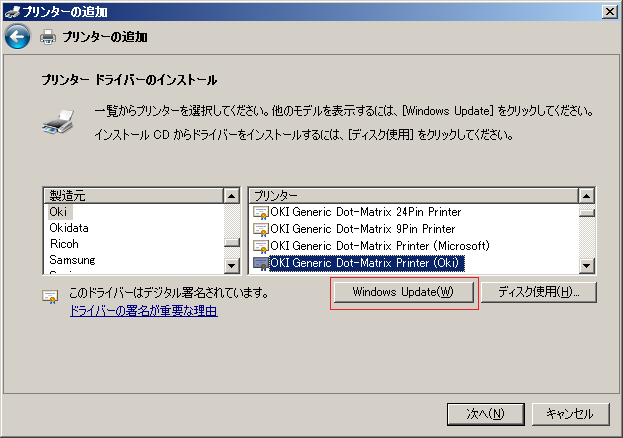Image resolution: width=623 pixels, height=438 pixels.
Task: Click the blue back arrow button
Action: (17, 37)
